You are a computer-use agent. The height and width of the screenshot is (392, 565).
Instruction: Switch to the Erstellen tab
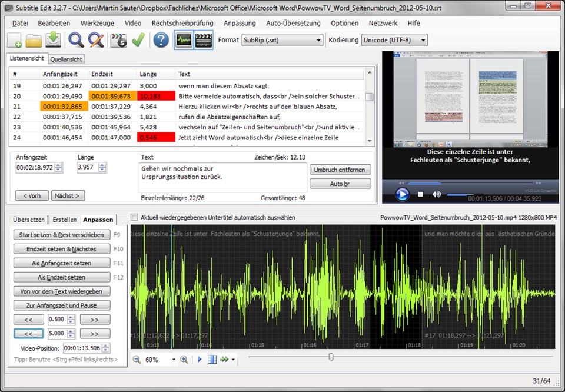(65, 220)
